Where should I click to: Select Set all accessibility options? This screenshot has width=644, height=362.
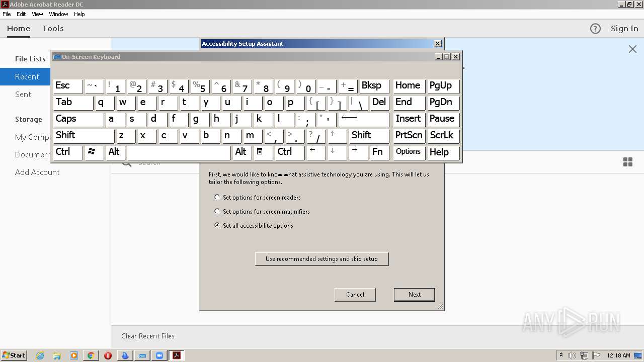click(x=254, y=226)
